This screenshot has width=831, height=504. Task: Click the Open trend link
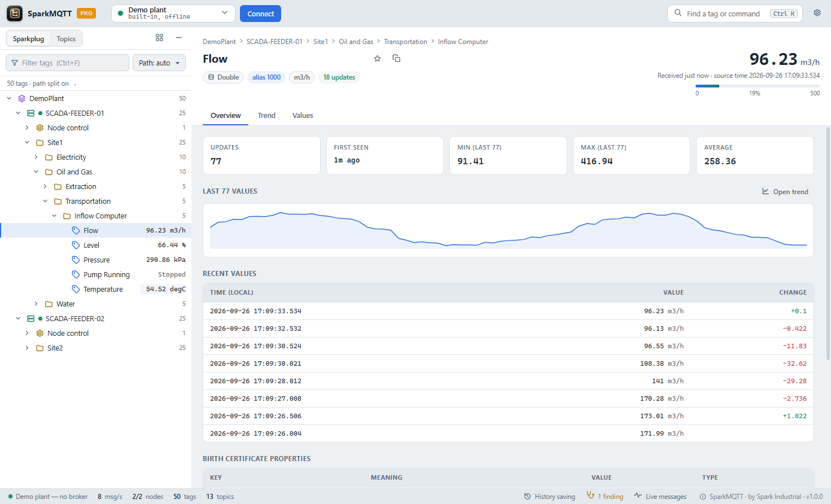pyautogui.click(x=785, y=191)
